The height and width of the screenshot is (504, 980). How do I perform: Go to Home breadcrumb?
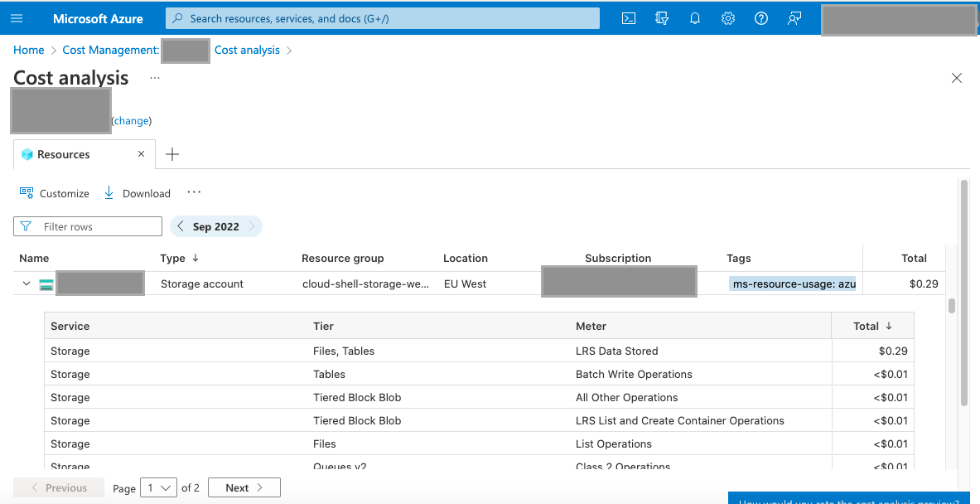tap(29, 50)
